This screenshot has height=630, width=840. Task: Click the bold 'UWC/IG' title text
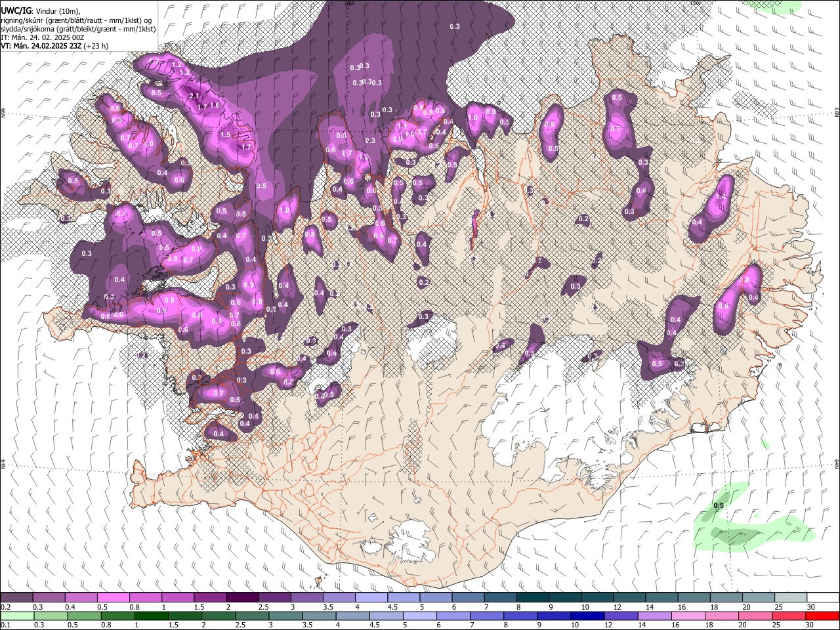click(16, 10)
